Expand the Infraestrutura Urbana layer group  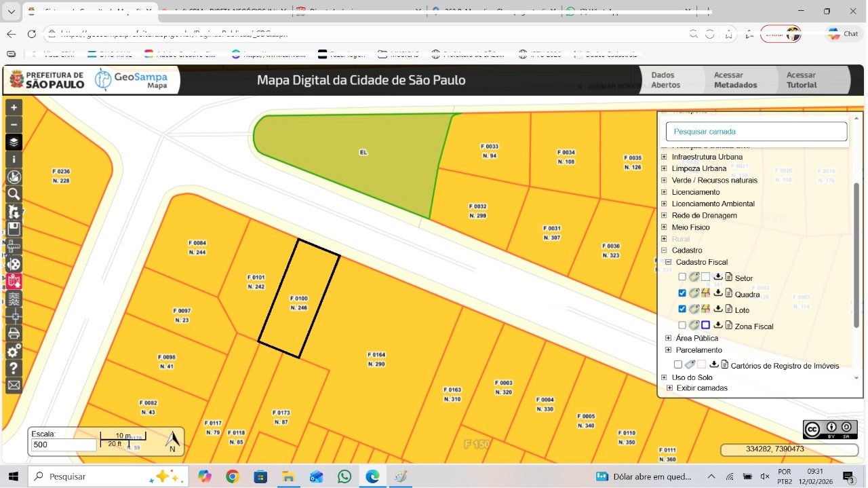(x=664, y=157)
